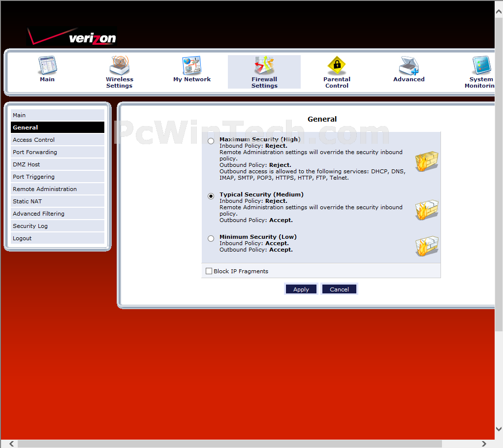Open Advanced Filtering in the sidebar
The height and width of the screenshot is (448, 503).
point(58,214)
